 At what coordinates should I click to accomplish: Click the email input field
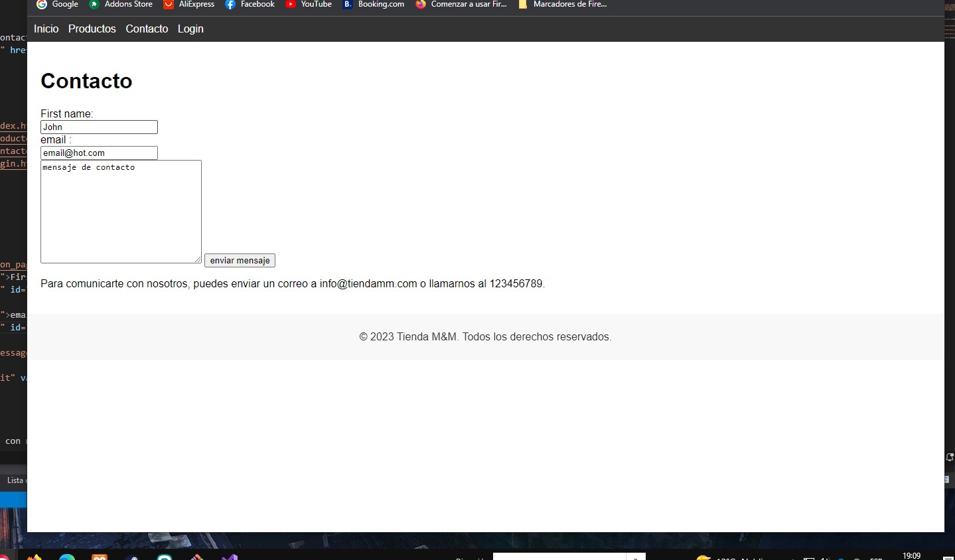[x=98, y=153]
